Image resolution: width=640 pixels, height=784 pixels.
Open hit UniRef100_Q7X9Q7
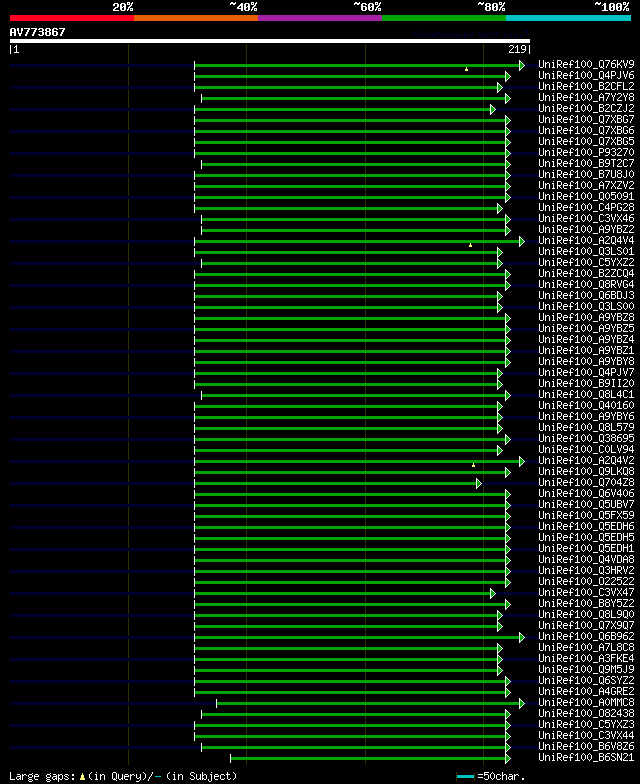click(586, 626)
